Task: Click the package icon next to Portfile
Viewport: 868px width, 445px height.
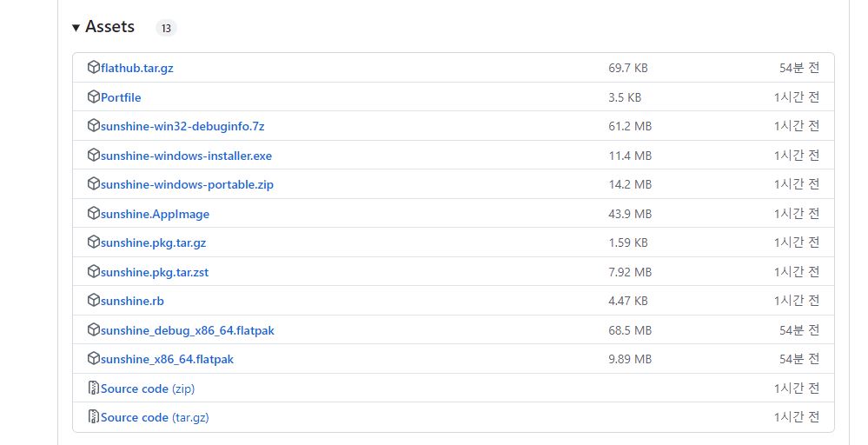Action: coord(94,97)
